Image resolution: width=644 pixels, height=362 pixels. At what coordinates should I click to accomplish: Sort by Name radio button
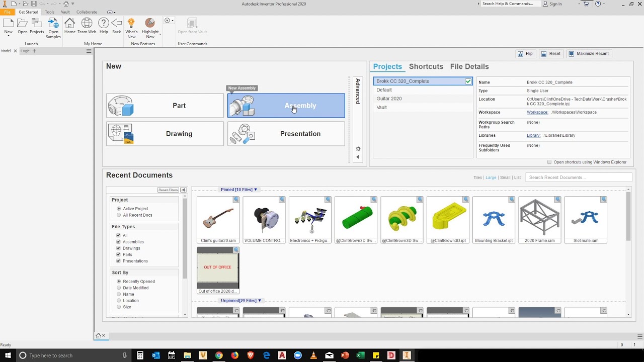coord(119,294)
